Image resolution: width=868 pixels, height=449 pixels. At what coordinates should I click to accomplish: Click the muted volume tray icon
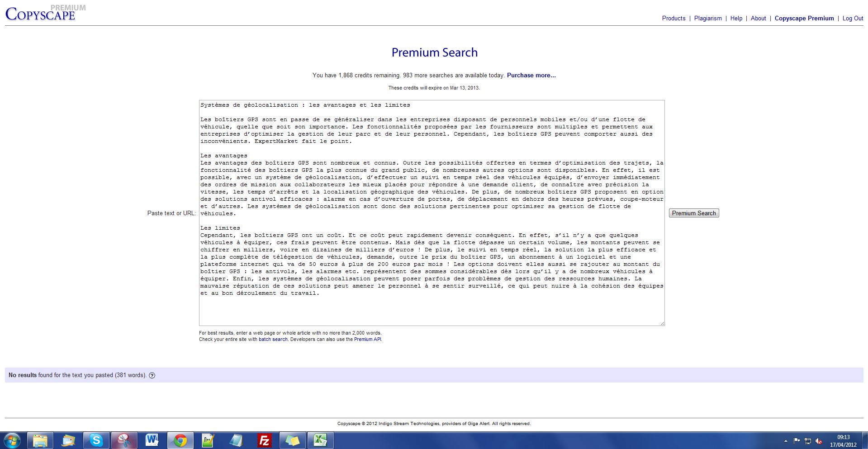tap(819, 441)
